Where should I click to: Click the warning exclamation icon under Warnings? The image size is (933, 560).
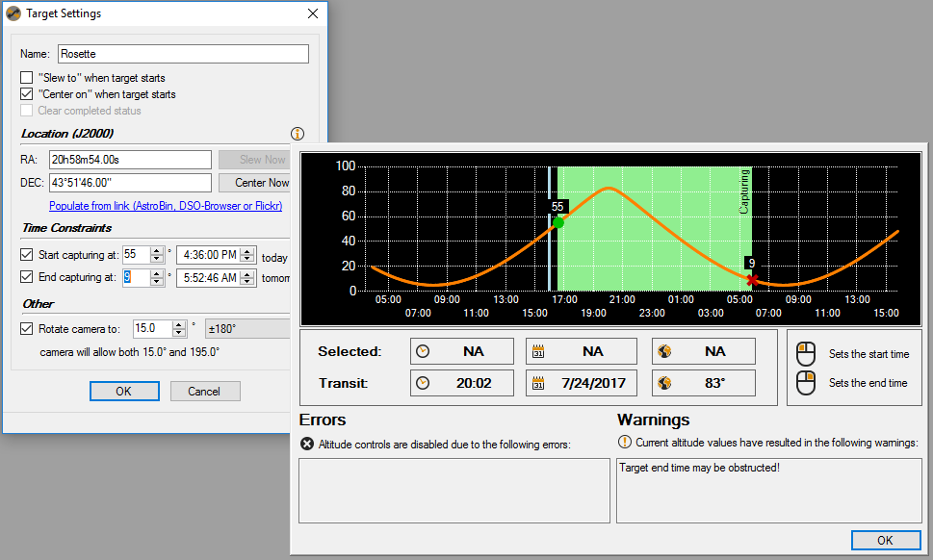point(624,442)
